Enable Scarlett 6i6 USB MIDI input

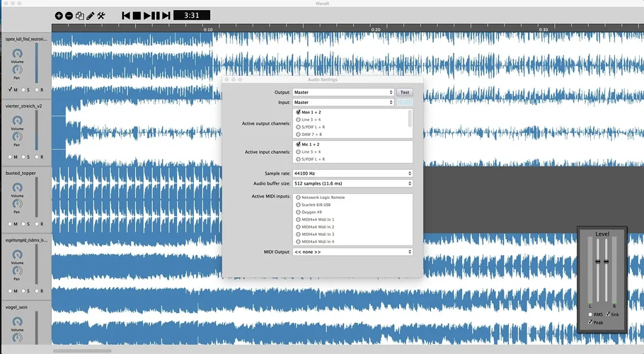click(298, 205)
